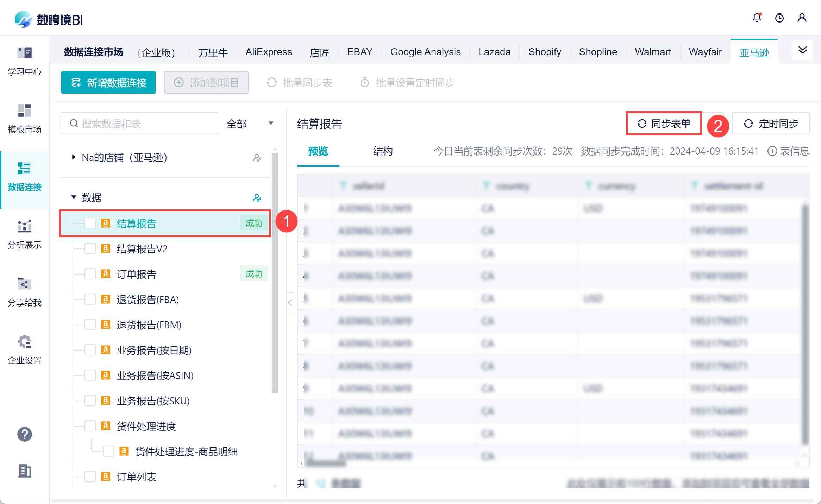The height and width of the screenshot is (504, 821).
Task: Expand the Na的店铺（亚马逊）tree node
Action: (x=74, y=157)
